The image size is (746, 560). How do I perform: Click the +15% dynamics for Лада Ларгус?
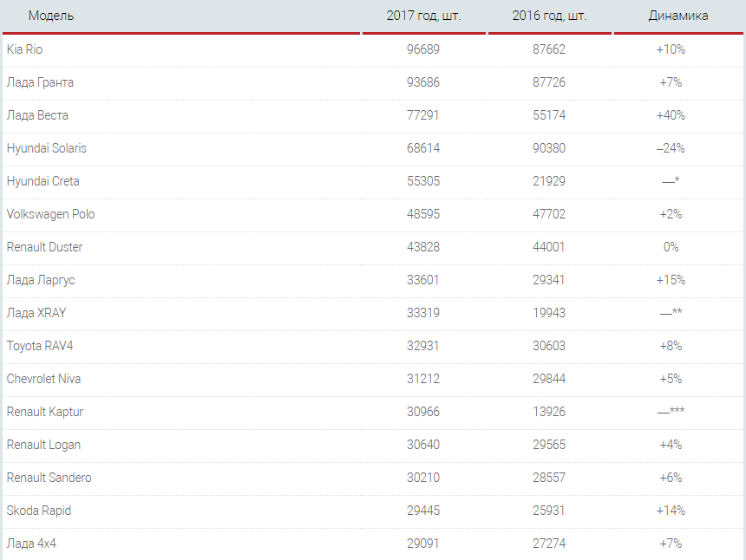pyautogui.click(x=671, y=280)
